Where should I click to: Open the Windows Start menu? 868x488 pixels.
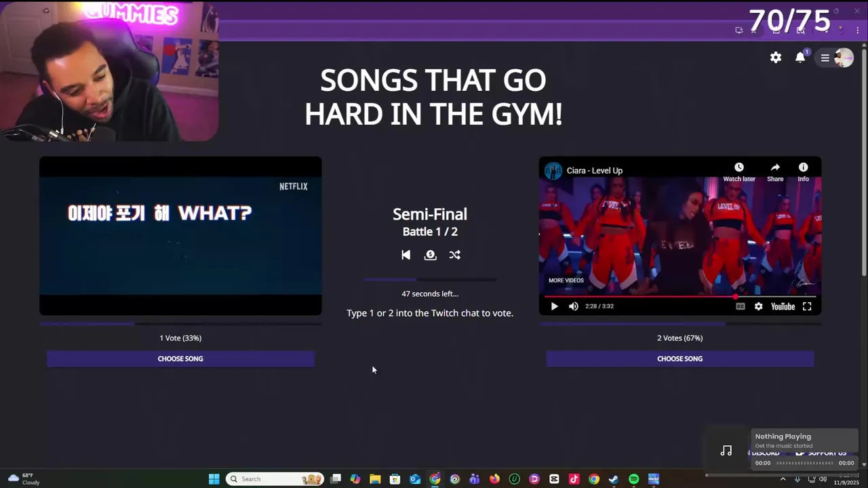point(214,479)
